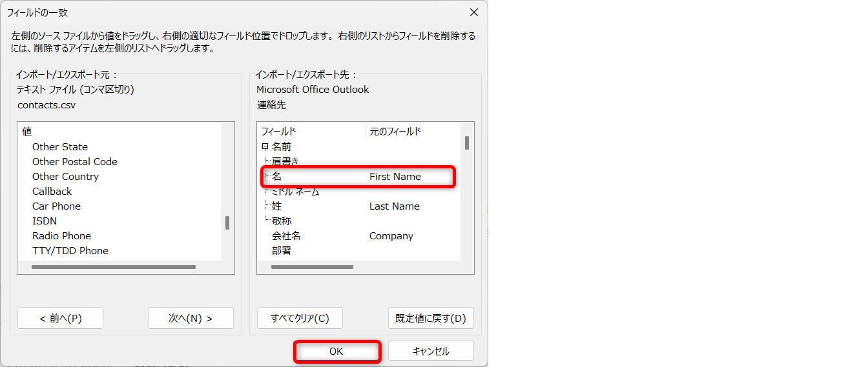Viewport: 868px width, 367px height.
Task: Close the フィールドの一致 dialog
Action: 473,12
